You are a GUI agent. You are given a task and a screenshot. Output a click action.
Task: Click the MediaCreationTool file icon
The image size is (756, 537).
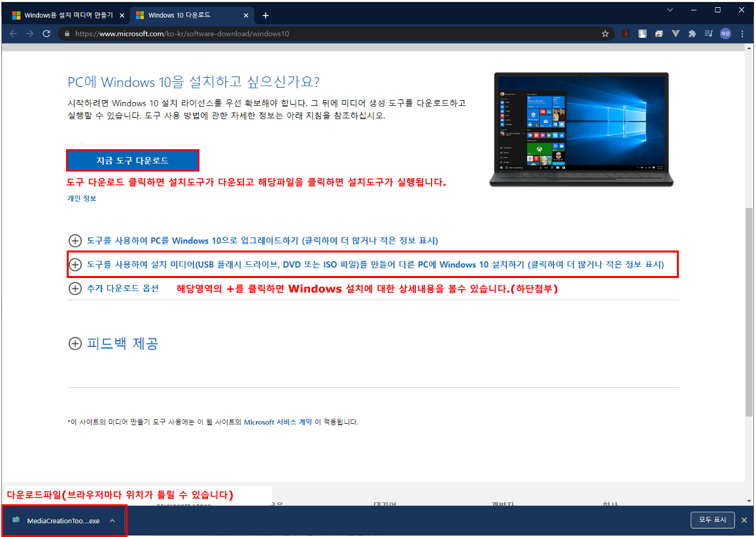(x=16, y=520)
